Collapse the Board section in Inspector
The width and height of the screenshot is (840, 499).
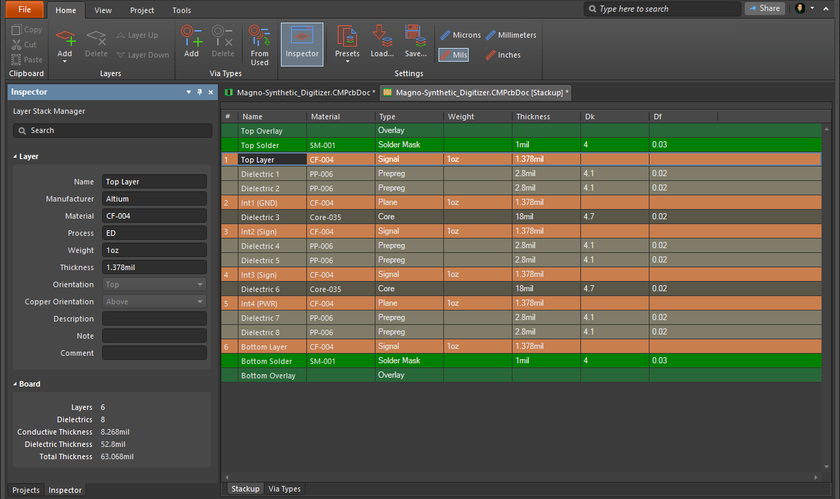[x=16, y=384]
